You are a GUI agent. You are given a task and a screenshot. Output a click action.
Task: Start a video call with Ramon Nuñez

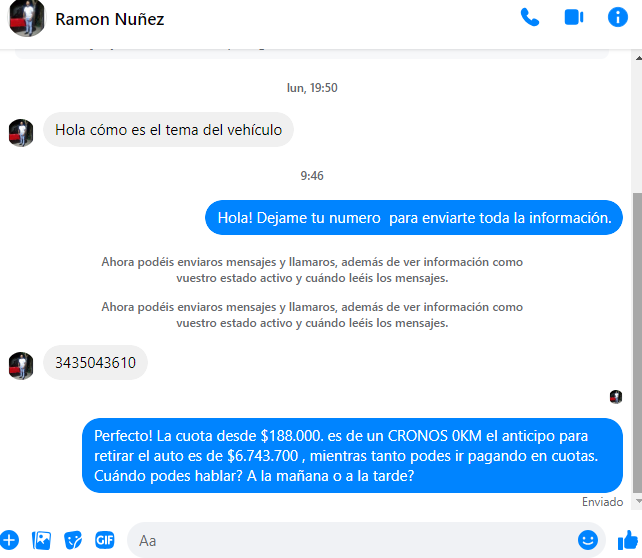tap(574, 18)
